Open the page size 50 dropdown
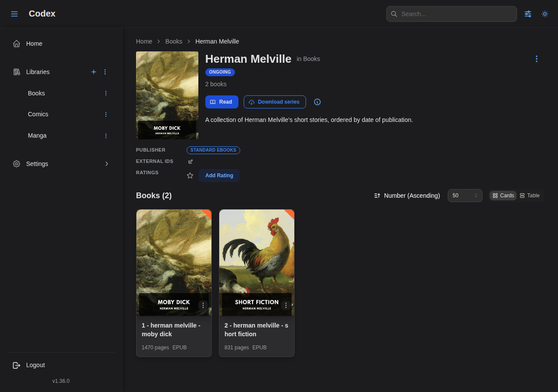Viewport: 558px width, 392px height. coord(465,196)
